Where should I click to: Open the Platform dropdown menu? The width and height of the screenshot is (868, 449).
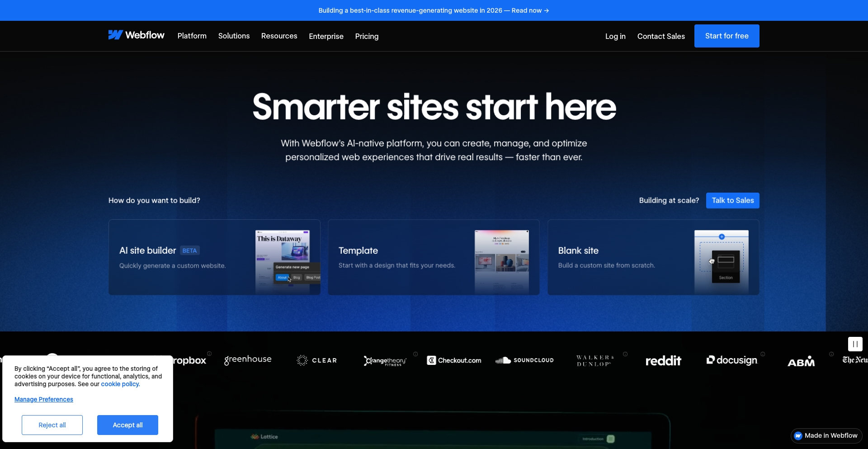pos(192,36)
